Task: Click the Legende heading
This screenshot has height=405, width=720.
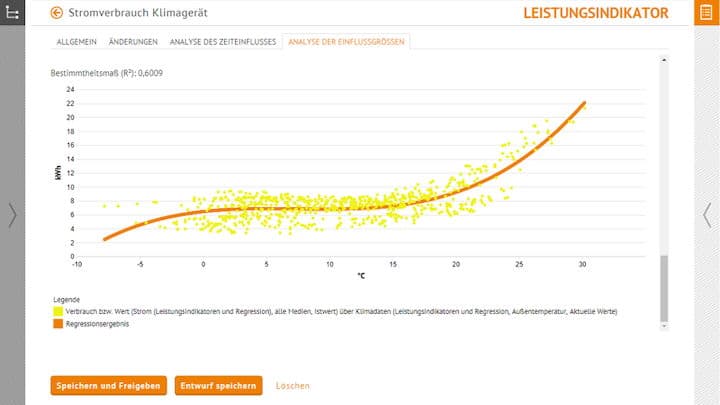Action: pyautogui.click(x=67, y=299)
